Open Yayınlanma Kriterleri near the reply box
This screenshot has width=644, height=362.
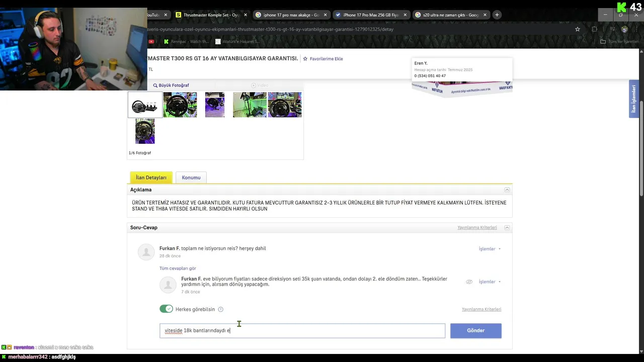pyautogui.click(x=481, y=309)
